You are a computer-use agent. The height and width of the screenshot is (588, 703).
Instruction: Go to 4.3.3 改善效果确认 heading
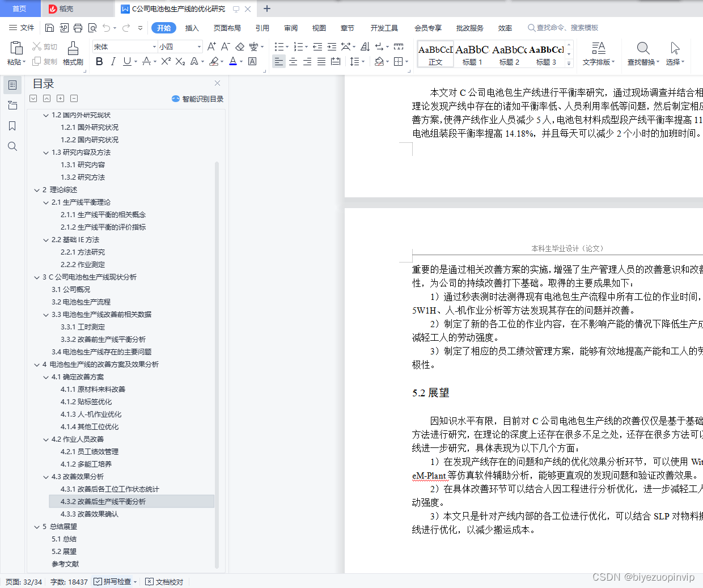(90, 514)
